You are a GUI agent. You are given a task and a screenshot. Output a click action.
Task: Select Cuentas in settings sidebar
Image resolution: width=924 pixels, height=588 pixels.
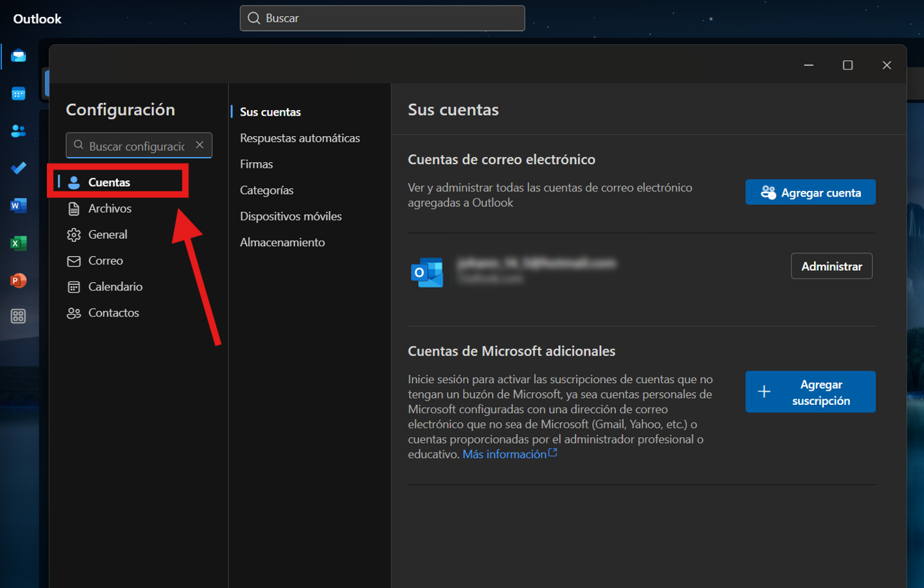(109, 182)
